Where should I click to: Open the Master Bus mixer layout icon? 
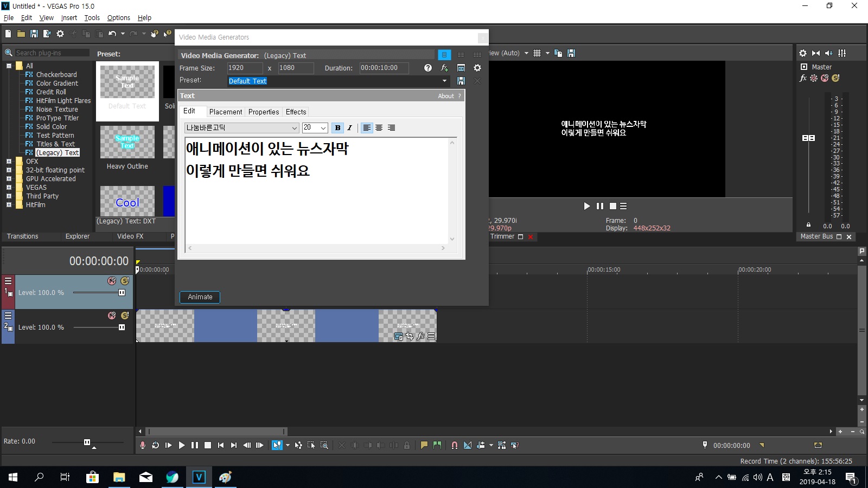click(842, 53)
